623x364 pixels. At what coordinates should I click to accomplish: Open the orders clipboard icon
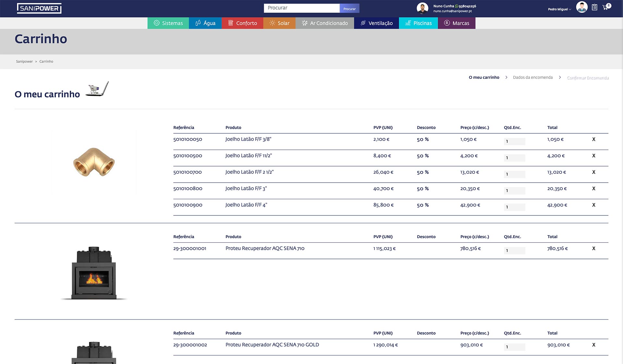[x=594, y=7]
